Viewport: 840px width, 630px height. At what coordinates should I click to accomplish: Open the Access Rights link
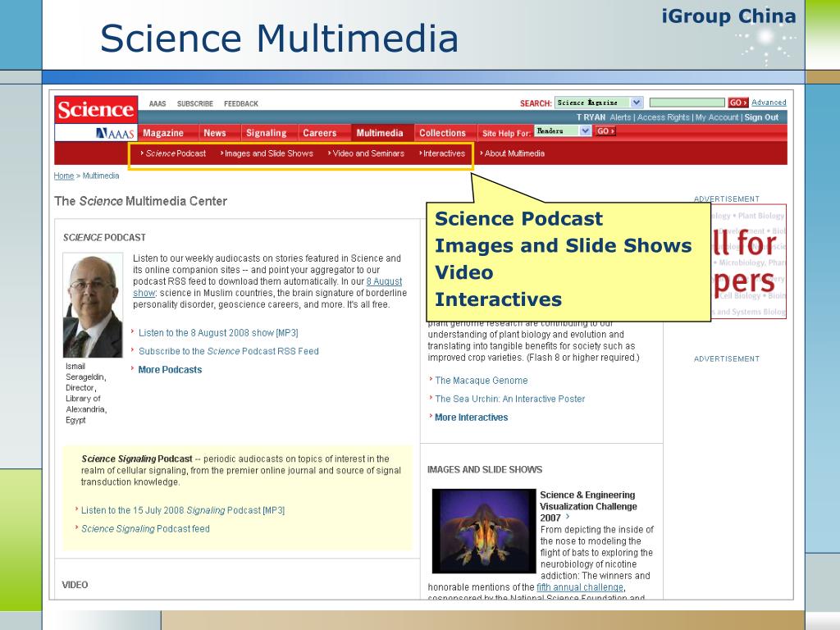point(663,117)
